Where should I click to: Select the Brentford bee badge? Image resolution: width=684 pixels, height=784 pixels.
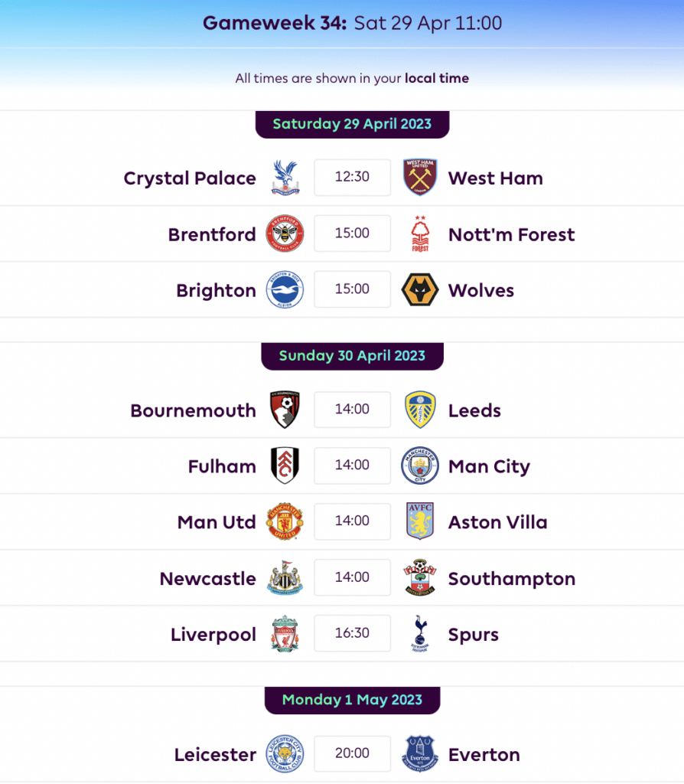pos(285,234)
